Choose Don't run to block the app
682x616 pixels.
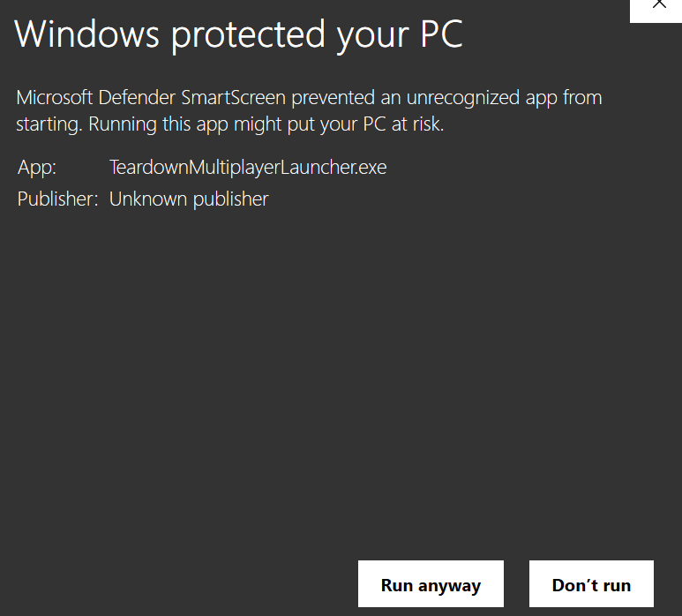tap(591, 584)
